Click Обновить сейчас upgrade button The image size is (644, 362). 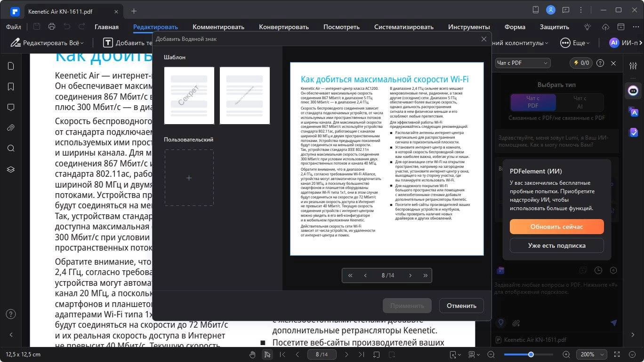(556, 227)
